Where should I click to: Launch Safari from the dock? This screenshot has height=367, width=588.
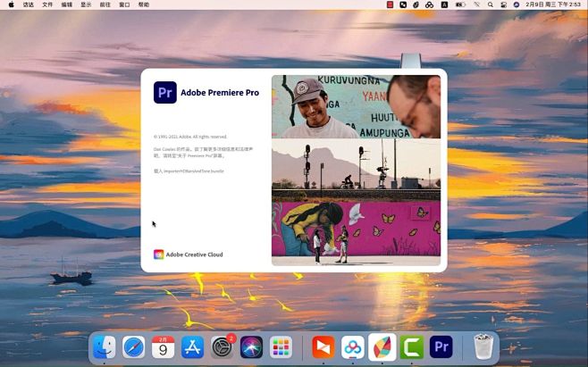(x=134, y=347)
